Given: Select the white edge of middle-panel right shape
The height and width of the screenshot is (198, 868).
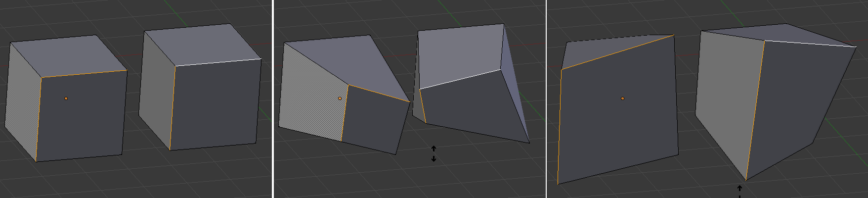Looking at the screenshot, I should point(460,79).
